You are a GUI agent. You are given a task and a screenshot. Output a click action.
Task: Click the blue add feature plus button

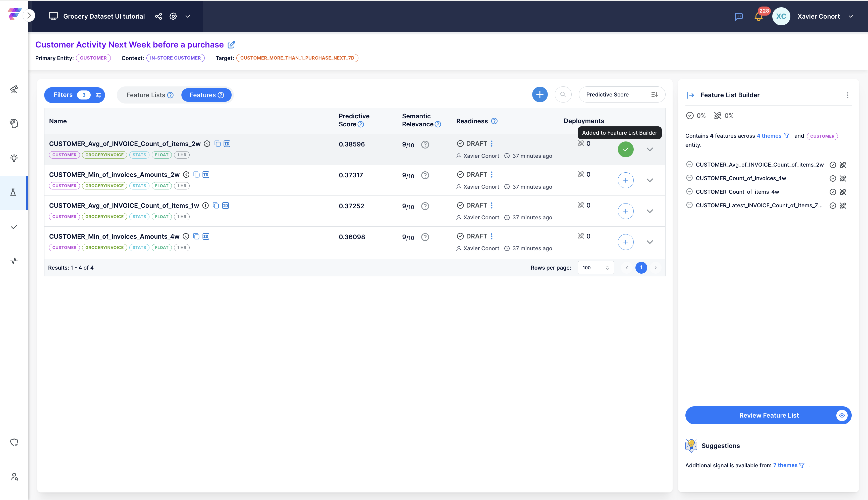coord(540,94)
